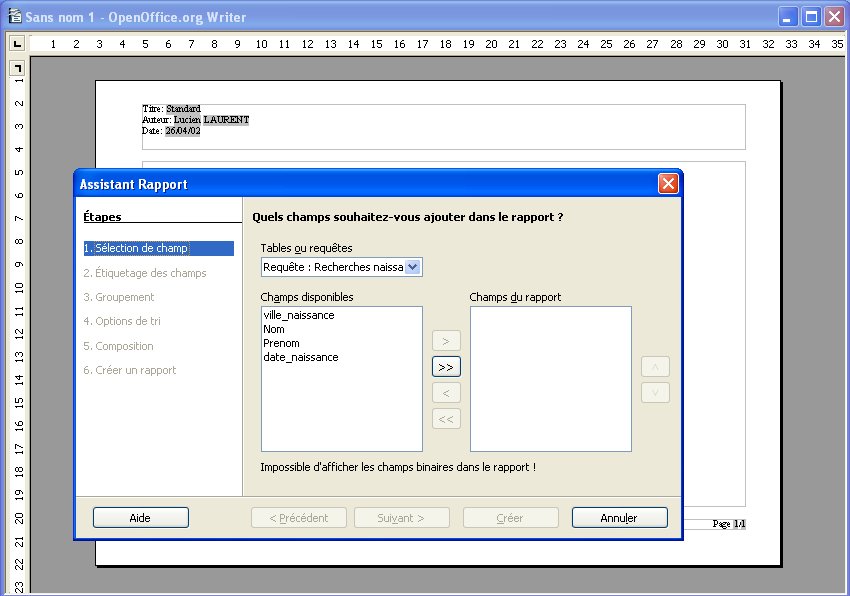Select Nom in available fields list
This screenshot has width=850, height=596.
click(x=274, y=329)
